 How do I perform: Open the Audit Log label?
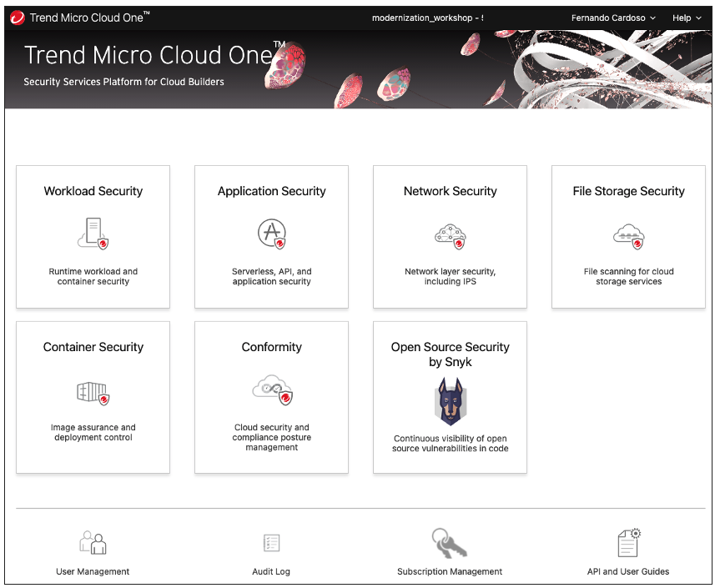[x=271, y=571]
